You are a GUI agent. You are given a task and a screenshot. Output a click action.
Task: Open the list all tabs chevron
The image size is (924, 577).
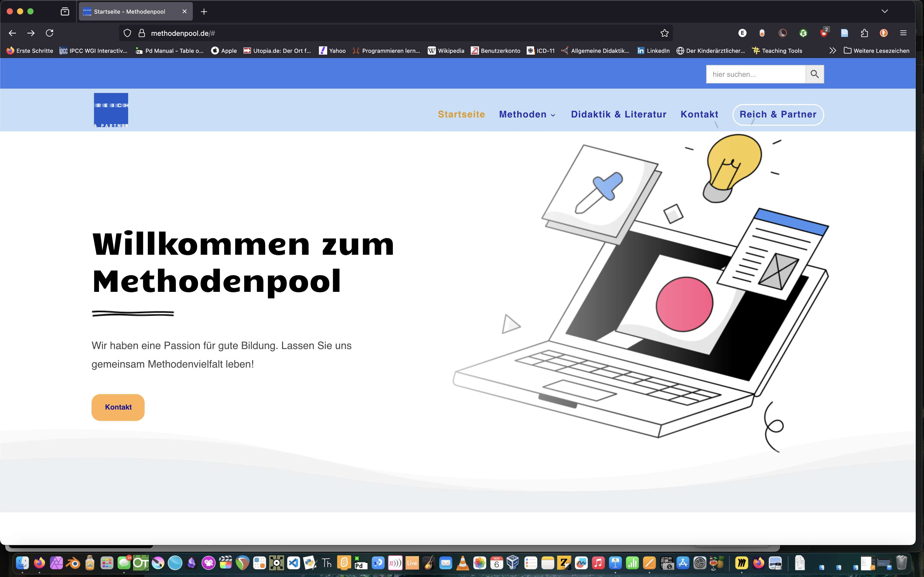pyautogui.click(x=885, y=11)
